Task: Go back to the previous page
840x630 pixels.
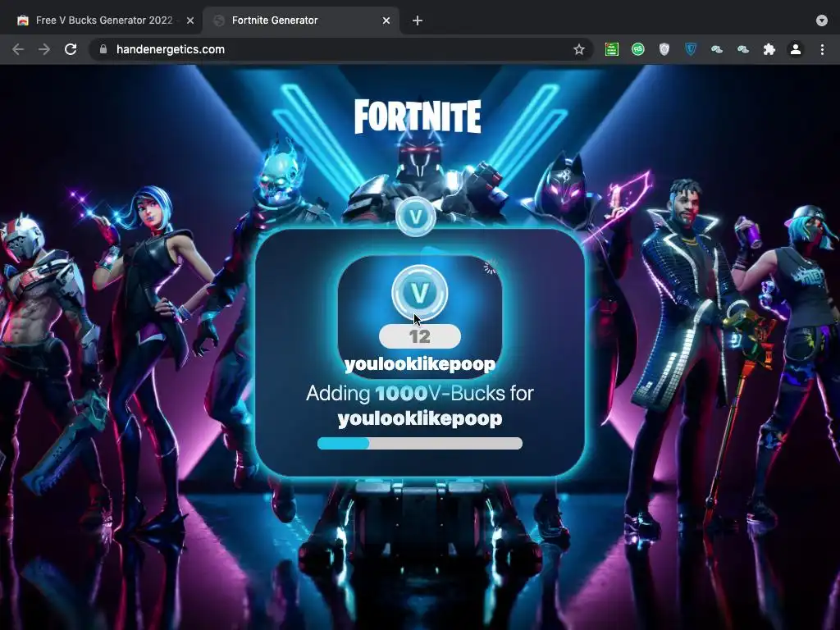Action: click(18, 49)
